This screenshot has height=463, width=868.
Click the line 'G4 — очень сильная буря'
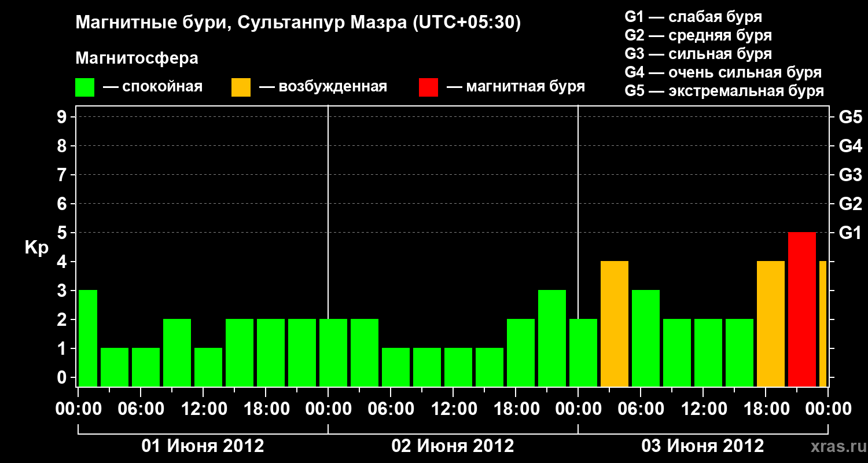(x=723, y=72)
